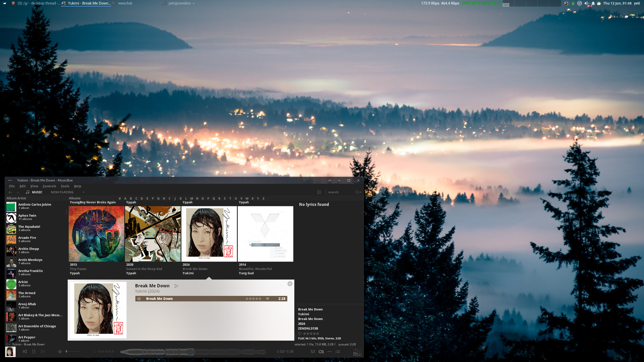644x362 pixels.
Task: Select Antônio Carlos Jobim in artist list
Action: coord(35,206)
